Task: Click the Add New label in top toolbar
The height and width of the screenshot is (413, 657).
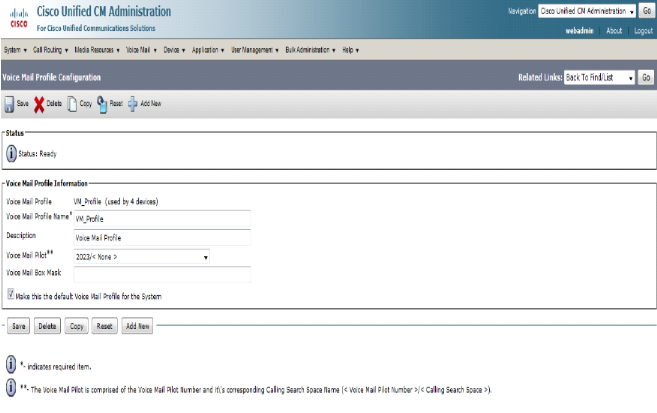Action: click(x=150, y=103)
